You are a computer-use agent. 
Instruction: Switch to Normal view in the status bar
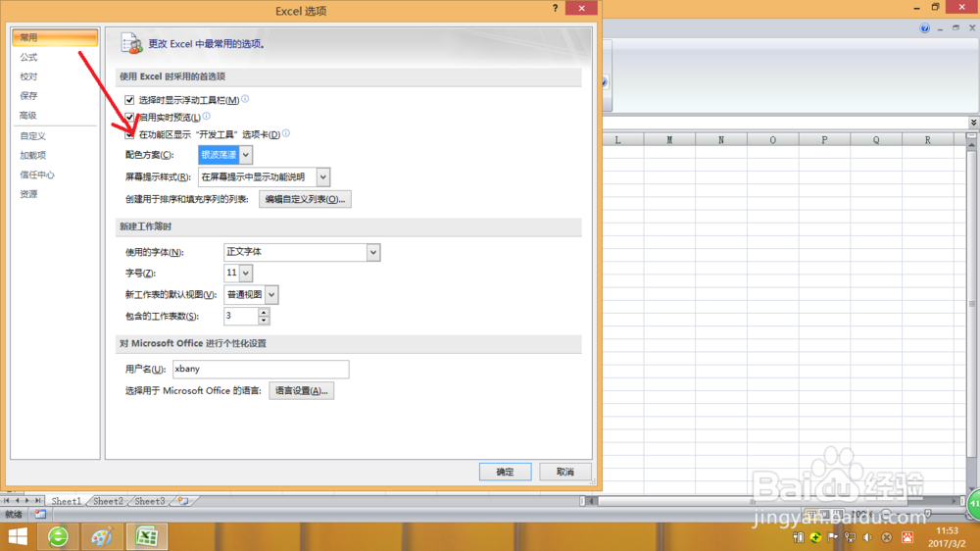pyautogui.click(x=811, y=514)
